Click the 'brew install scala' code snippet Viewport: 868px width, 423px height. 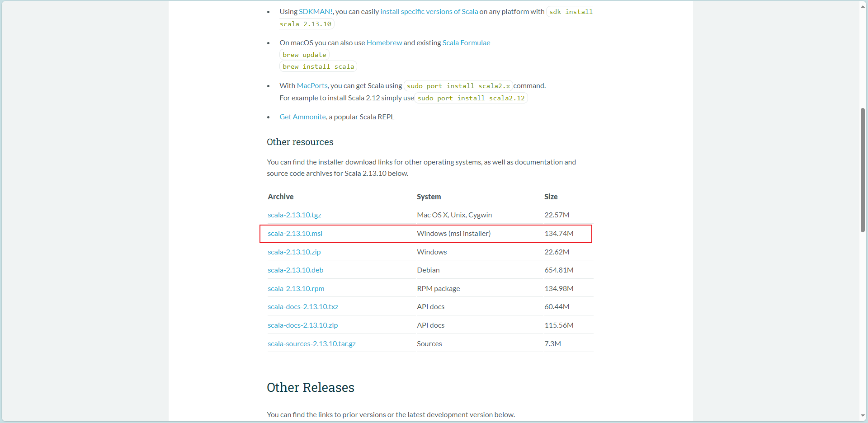(x=318, y=66)
